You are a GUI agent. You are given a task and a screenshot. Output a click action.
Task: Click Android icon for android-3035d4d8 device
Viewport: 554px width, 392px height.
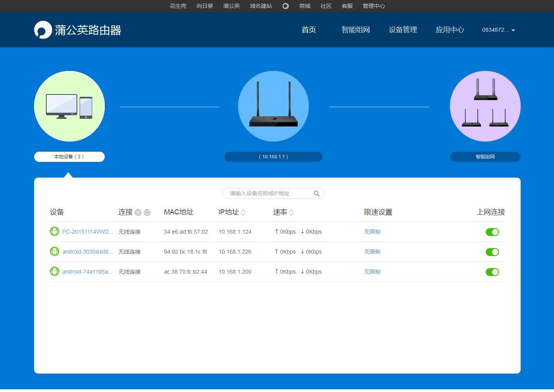click(55, 251)
